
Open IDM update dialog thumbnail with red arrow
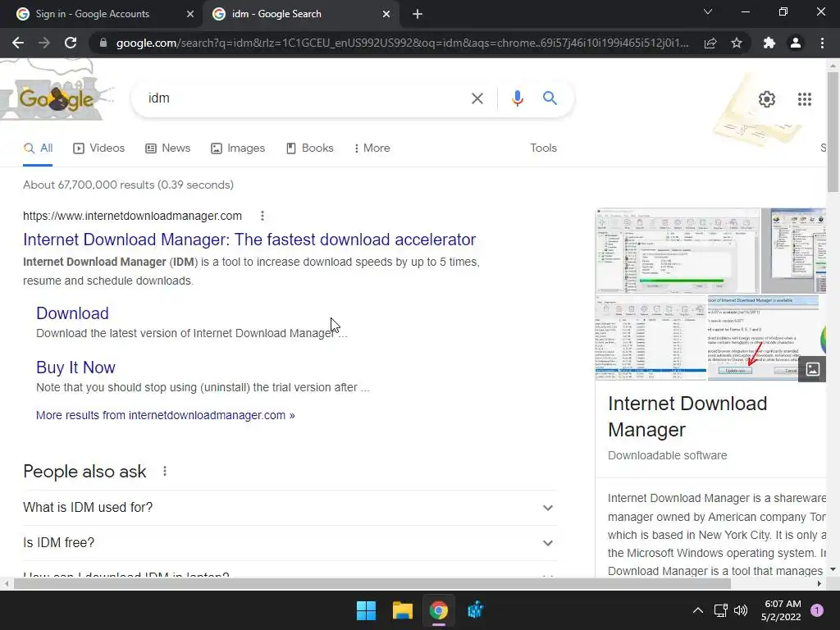coord(762,338)
